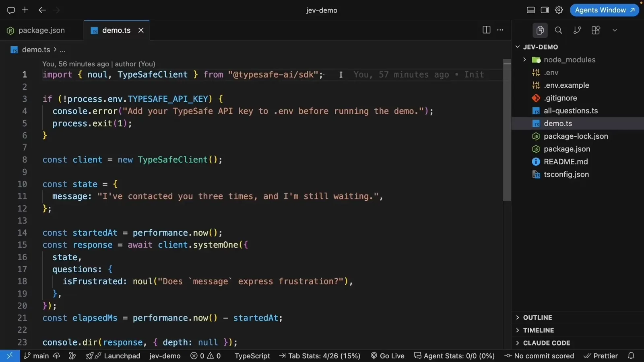644x362 pixels.
Task: Collapse the JEV-DEMO folder section
Action: tap(578, 47)
